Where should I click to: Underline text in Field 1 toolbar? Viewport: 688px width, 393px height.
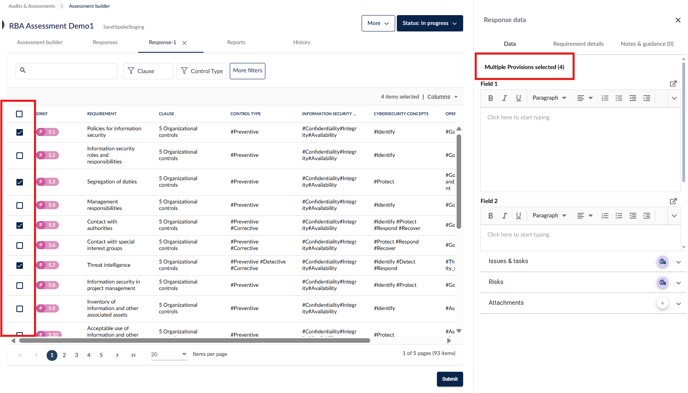[x=519, y=98]
